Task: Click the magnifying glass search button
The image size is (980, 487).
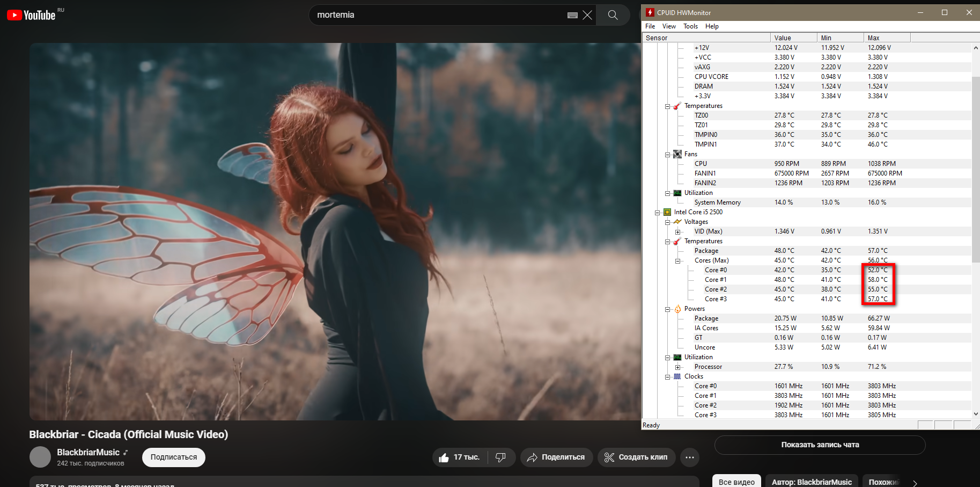Action: [x=613, y=15]
